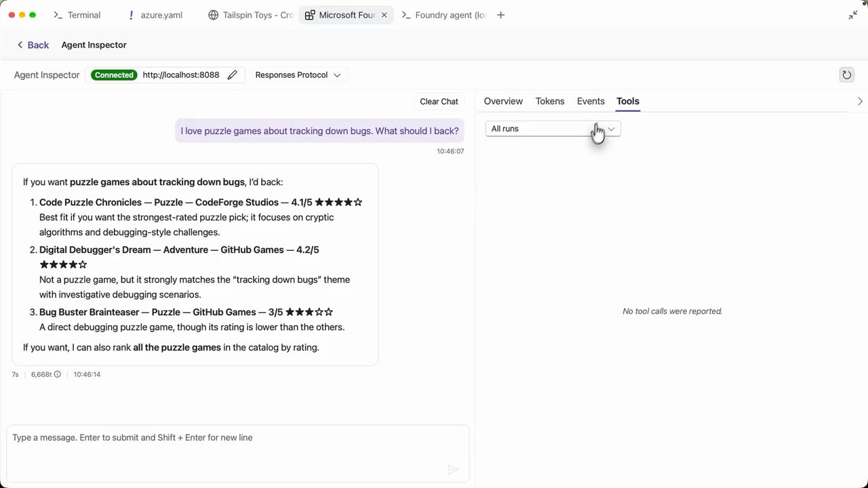This screenshot has width=868, height=488.
Task: Click the chevron right of the Tools tab
Action: pos(860,102)
